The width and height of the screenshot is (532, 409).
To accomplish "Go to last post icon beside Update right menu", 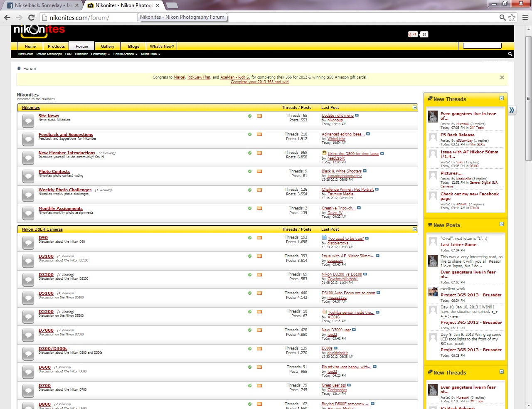I will coord(357,116).
